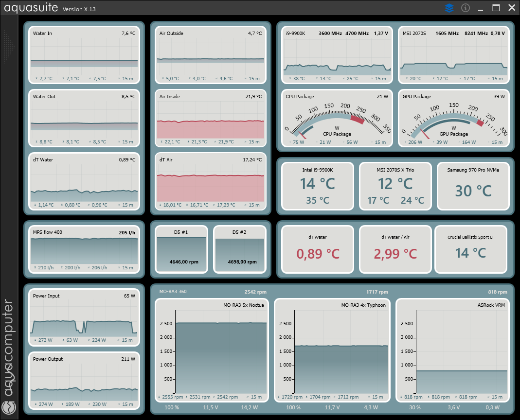The image size is (520, 420).
Task: Click the 211 W Power Output value
Action: (x=128, y=359)
